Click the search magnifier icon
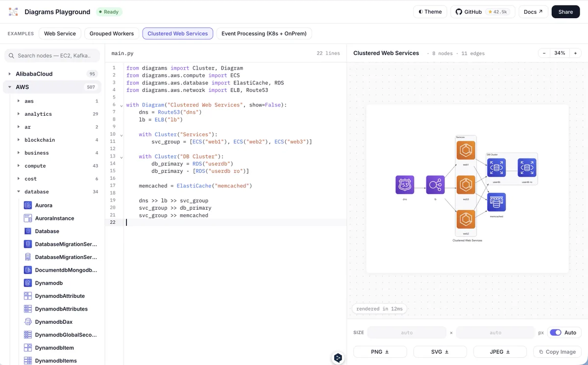Screen dimensions: 588x365 click(x=11, y=55)
